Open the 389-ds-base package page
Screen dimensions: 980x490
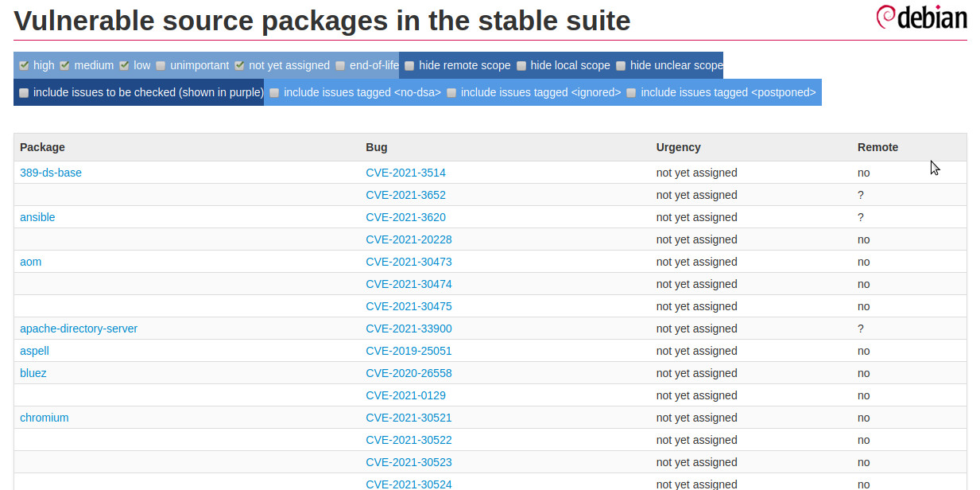pyautogui.click(x=50, y=173)
